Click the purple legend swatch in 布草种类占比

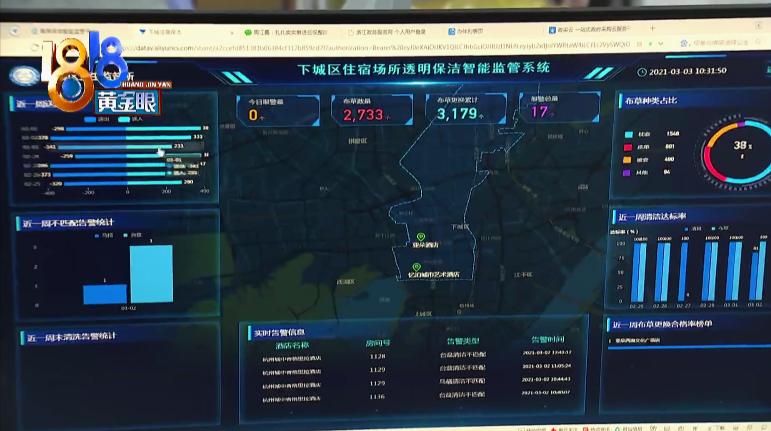click(x=626, y=173)
